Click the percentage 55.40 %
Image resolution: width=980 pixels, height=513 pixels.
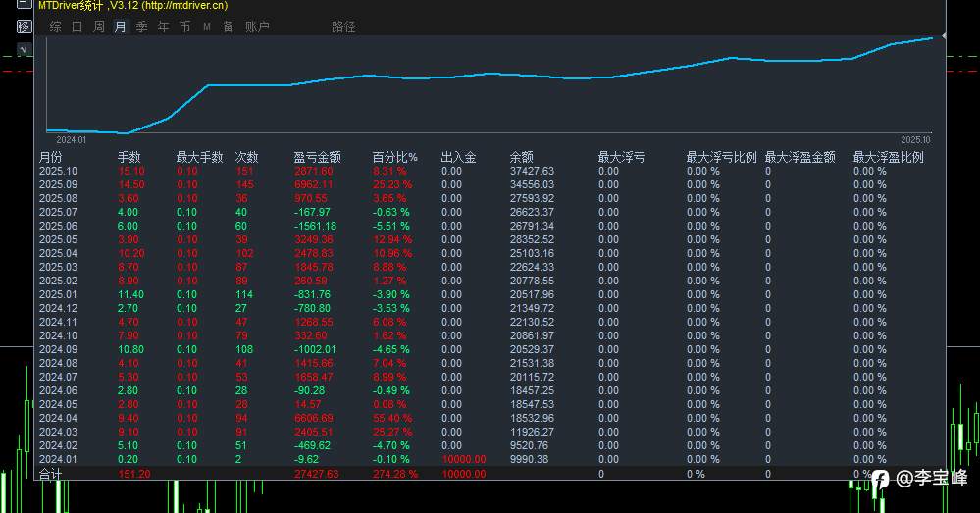click(x=391, y=418)
